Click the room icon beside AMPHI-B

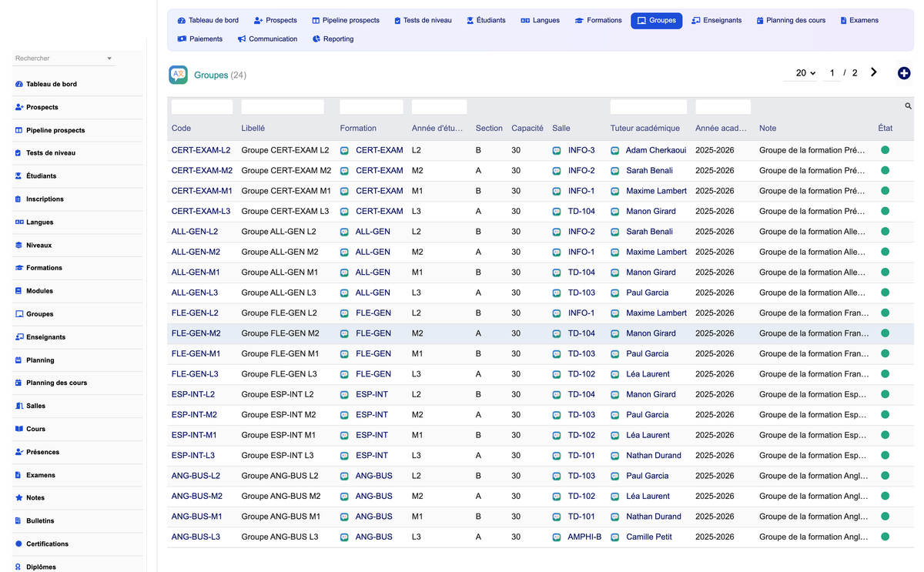[557, 537]
